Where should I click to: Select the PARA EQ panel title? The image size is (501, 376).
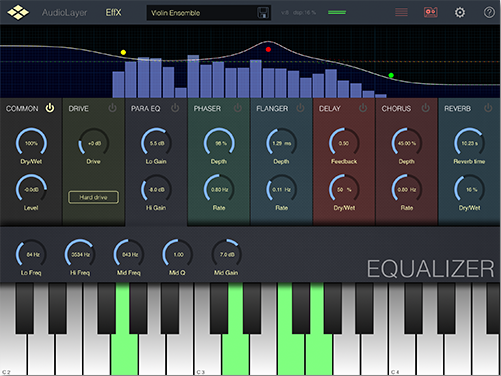pos(146,109)
